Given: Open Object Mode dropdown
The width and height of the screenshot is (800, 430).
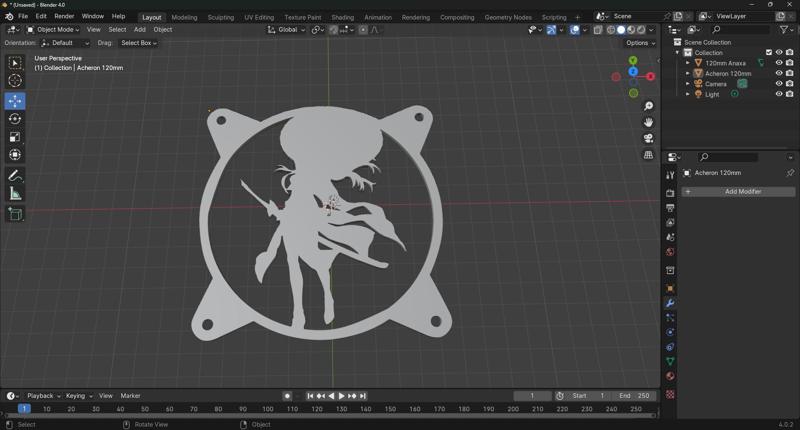Looking at the screenshot, I should (x=53, y=30).
